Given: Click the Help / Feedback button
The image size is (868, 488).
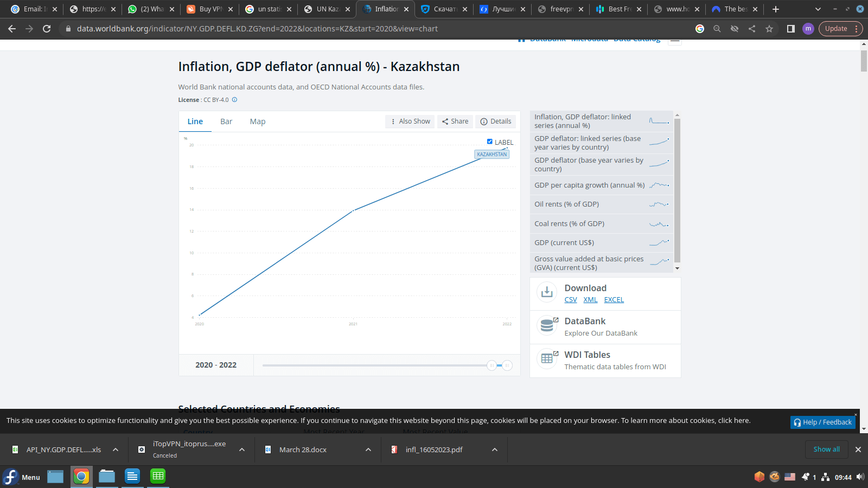Looking at the screenshot, I should tap(823, 422).
